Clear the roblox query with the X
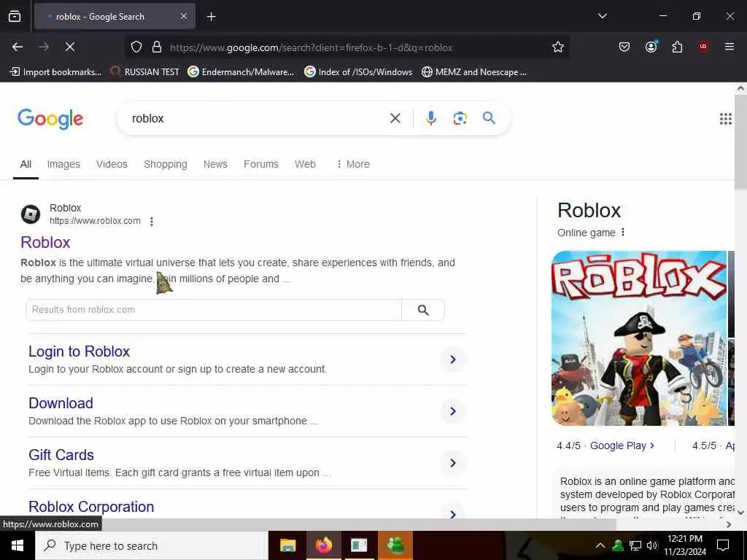The height and width of the screenshot is (560, 747). click(395, 118)
